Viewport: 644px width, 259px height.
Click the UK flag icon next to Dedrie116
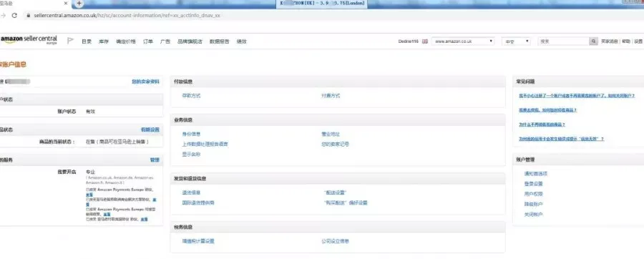(424, 41)
